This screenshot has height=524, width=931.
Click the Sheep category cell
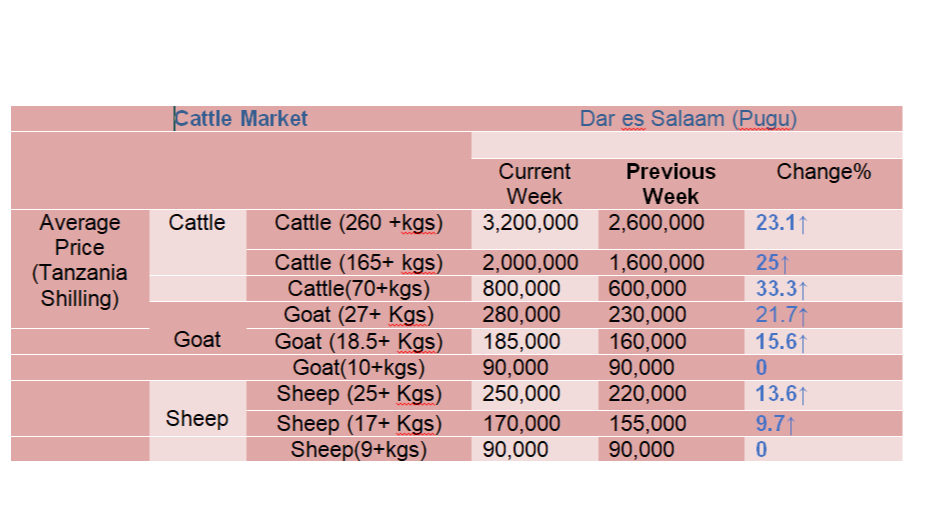coord(197,418)
